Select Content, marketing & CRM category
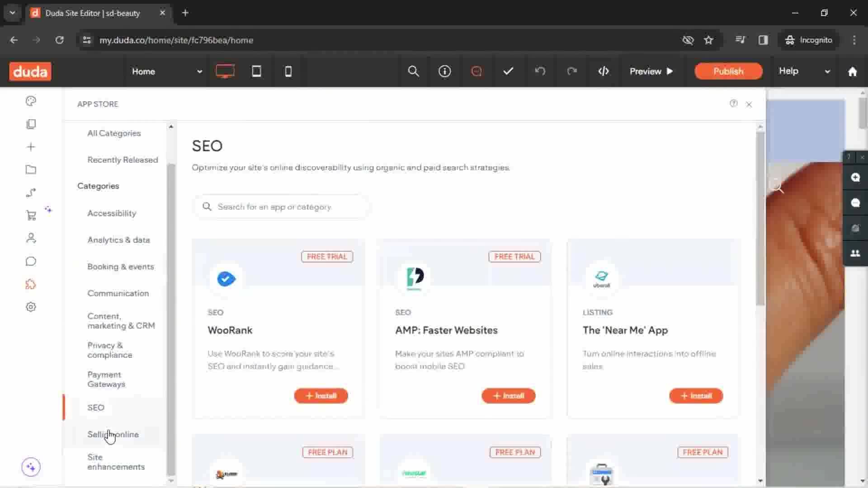 click(x=121, y=321)
